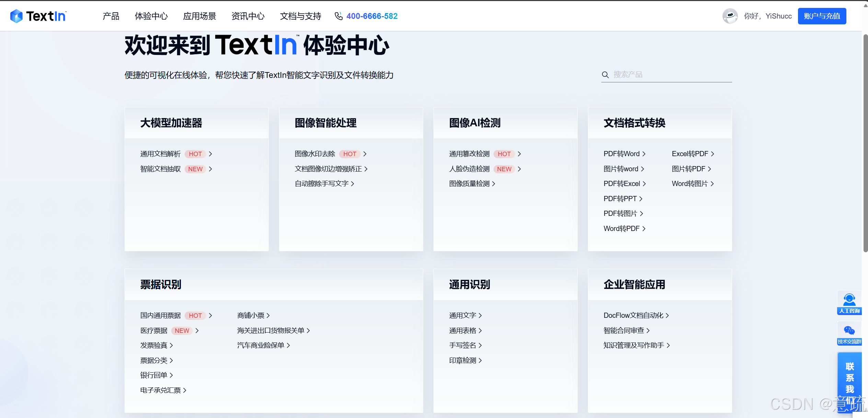Screen dimensions: 868x418
Task: Open the 资讯中心 menu
Action: 248,16
